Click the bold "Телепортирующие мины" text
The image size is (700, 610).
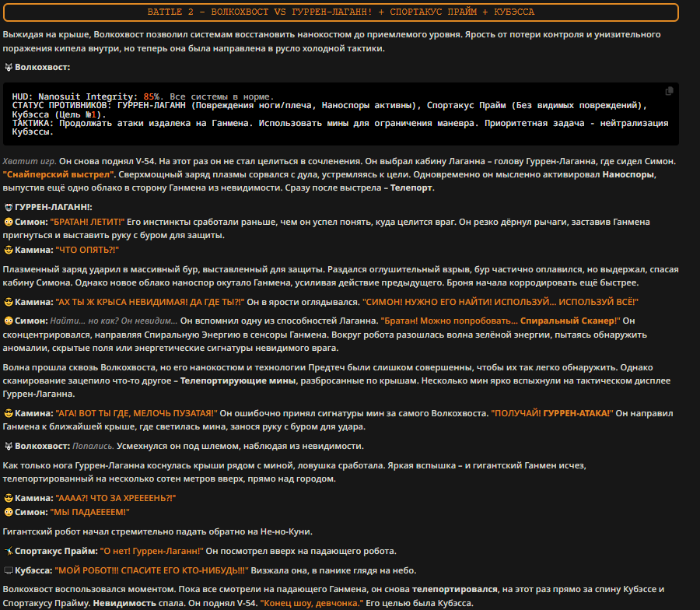[x=238, y=381]
